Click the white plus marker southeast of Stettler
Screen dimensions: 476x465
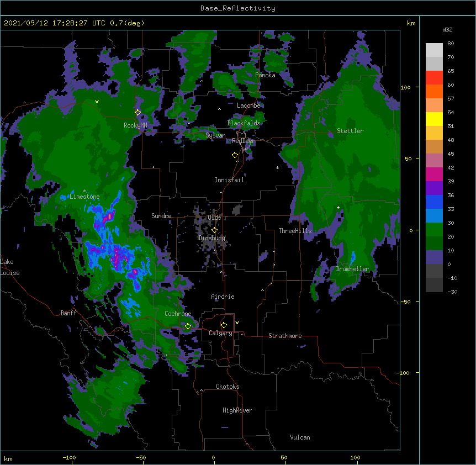[x=338, y=207]
